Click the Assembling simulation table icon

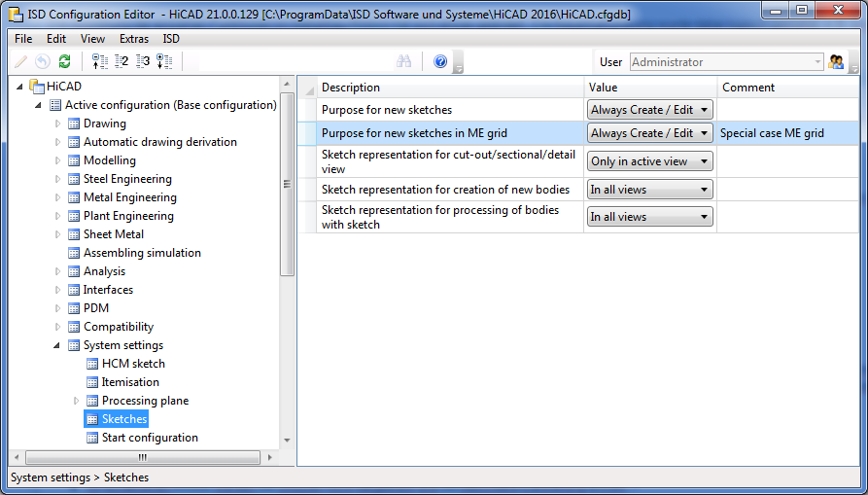(x=74, y=253)
